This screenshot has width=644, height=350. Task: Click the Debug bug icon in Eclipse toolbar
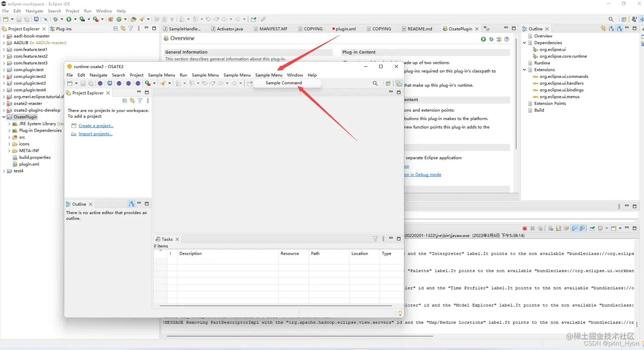tap(55, 19)
